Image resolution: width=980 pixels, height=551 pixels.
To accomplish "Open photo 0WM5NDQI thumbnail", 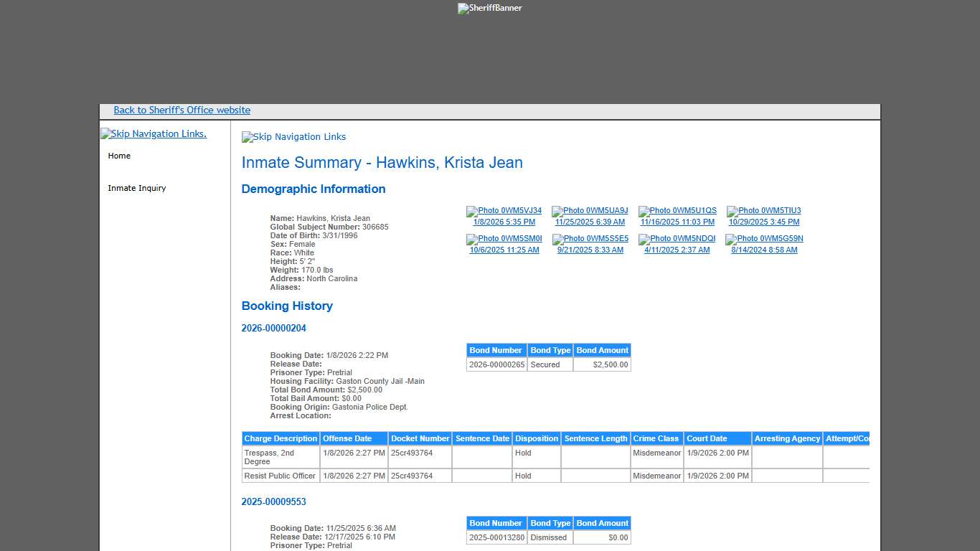I will (677, 239).
